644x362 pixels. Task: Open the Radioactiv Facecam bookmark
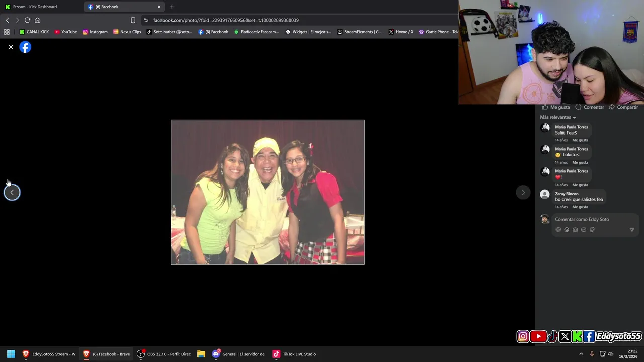pos(256,32)
